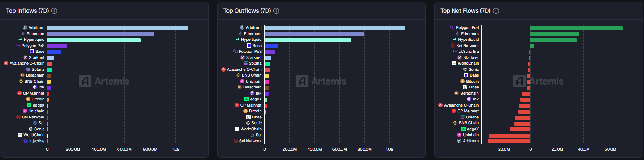Click the Arbitrum icon in Top Inflows chart
This screenshot has width=644, height=160.
(25, 27)
